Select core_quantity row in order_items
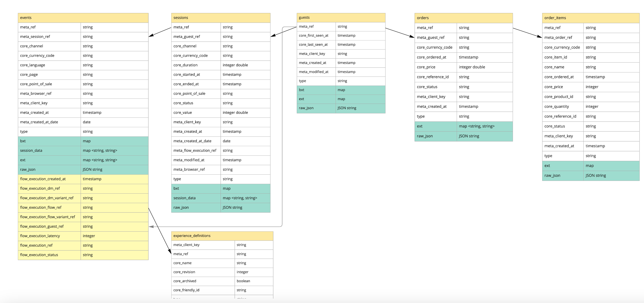This screenshot has height=303, width=644. point(556,107)
